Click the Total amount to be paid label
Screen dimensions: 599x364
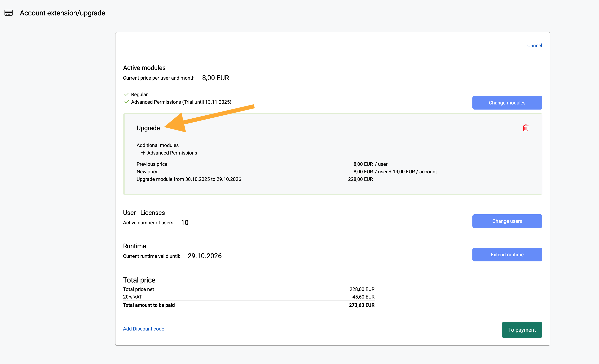(149, 305)
